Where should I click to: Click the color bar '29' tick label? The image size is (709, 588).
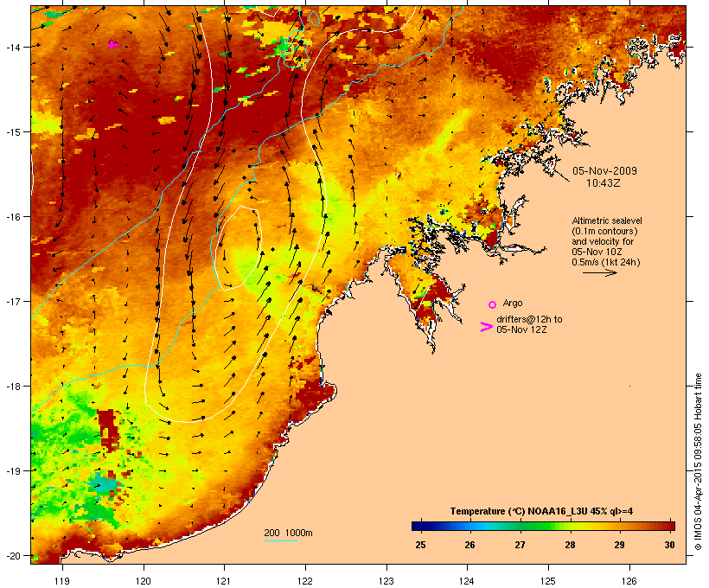click(619, 545)
